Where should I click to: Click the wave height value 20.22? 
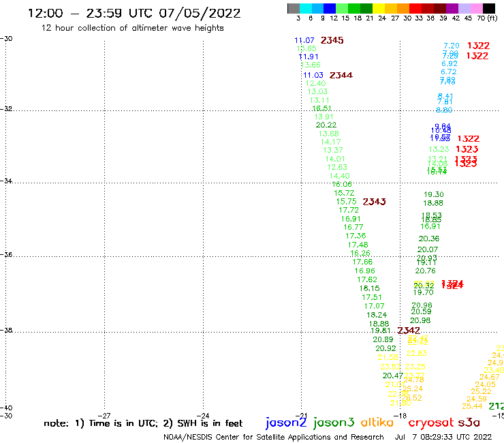click(326, 125)
